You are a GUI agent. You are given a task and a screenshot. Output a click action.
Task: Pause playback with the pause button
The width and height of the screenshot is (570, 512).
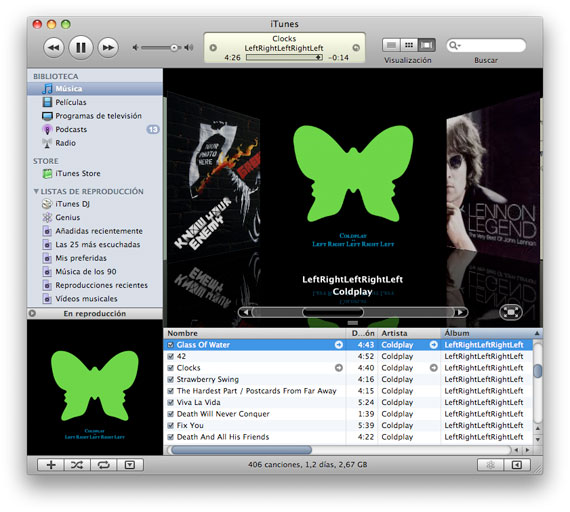81,47
